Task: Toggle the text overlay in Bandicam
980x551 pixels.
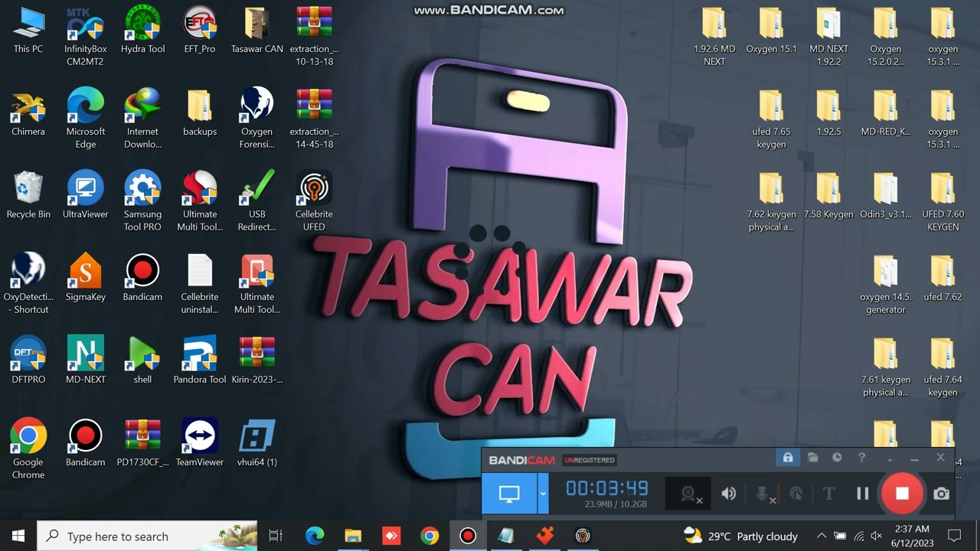Action: click(x=828, y=494)
